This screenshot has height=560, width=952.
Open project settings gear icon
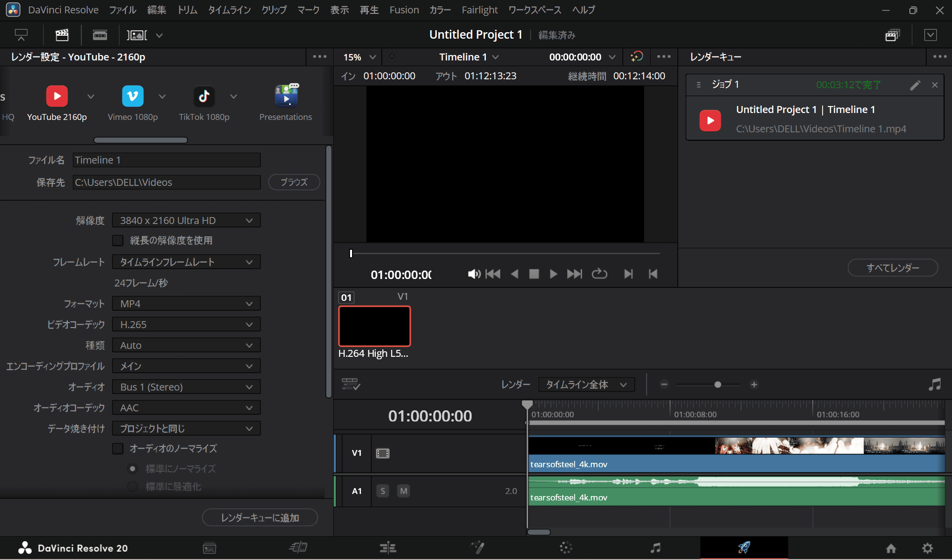(x=927, y=548)
